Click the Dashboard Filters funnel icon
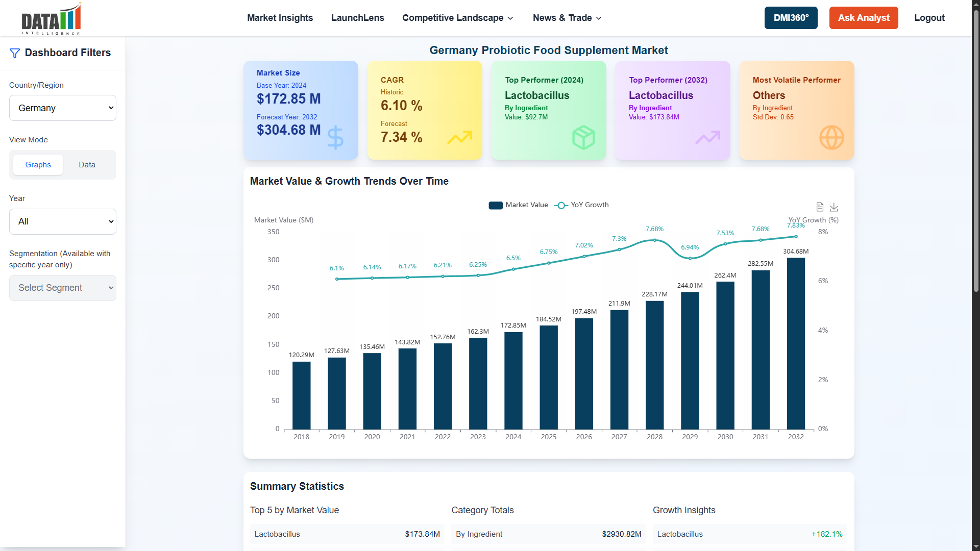The width and height of the screenshot is (980, 551). (x=14, y=53)
